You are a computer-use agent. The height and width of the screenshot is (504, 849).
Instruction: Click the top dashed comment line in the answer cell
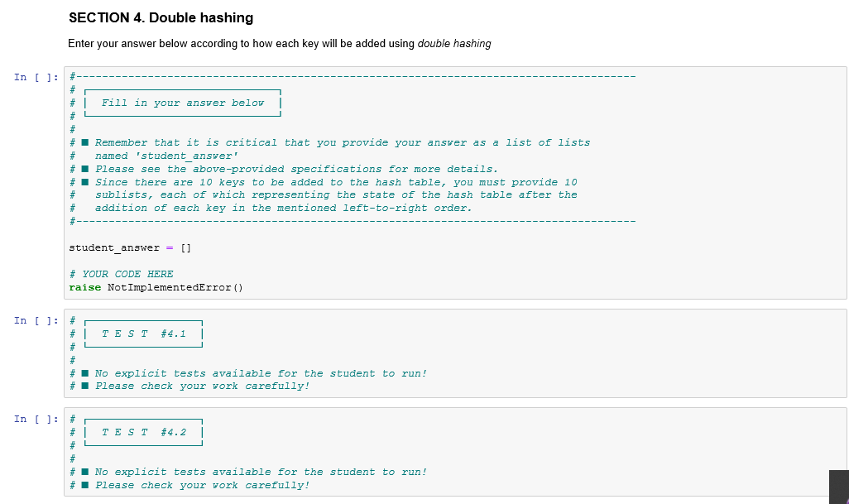[353, 77]
